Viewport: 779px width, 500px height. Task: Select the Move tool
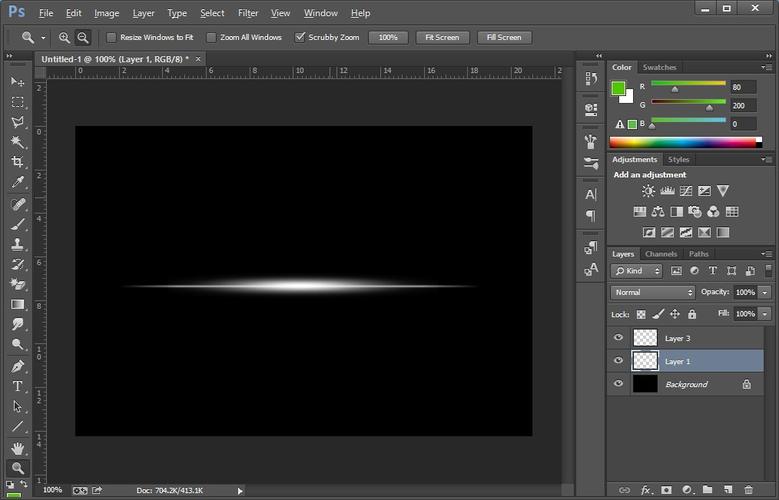point(17,81)
